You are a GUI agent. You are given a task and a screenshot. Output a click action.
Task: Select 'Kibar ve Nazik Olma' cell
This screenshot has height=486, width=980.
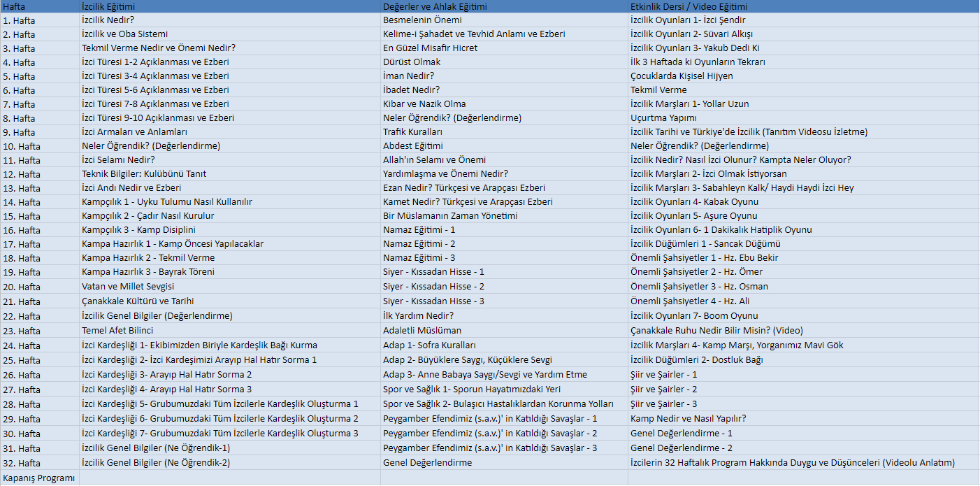coord(504,104)
